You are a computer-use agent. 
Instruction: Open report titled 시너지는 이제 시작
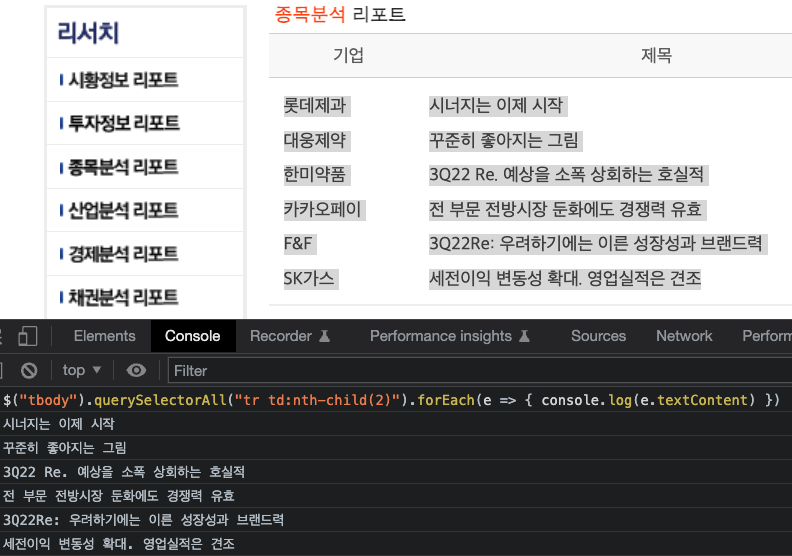[x=496, y=106]
